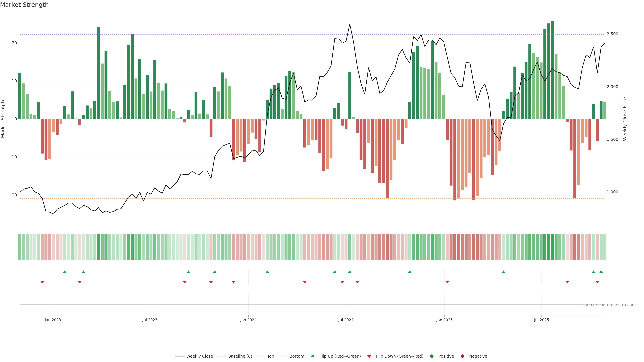This screenshot has width=644, height=362.
Task: Click the Flip Up green triangle legend icon
Action: point(312,356)
